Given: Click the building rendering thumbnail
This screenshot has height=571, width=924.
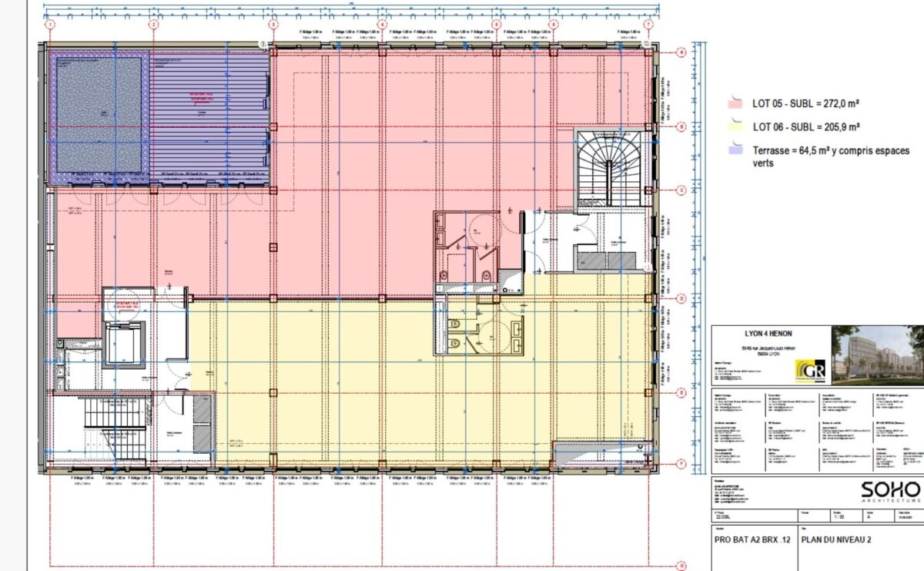Looking at the screenshot, I should coord(877,354).
